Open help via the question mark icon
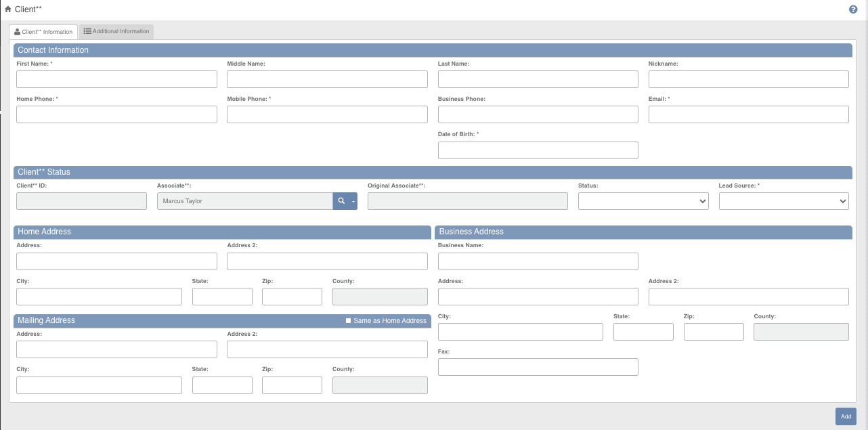 [x=853, y=9]
